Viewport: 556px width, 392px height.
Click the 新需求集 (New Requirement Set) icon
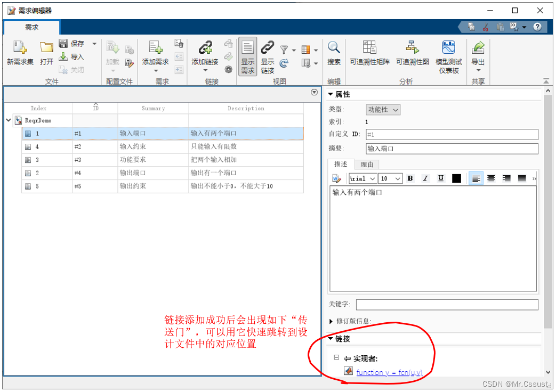20,48
